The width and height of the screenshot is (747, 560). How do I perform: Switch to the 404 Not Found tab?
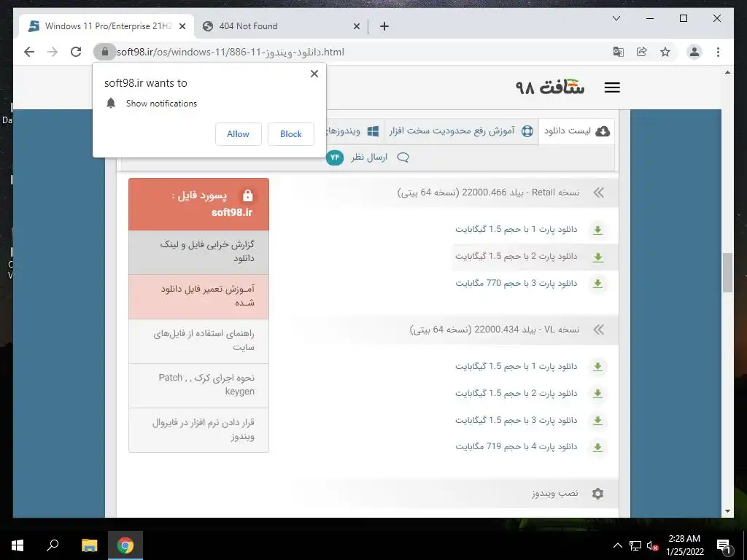pos(281,26)
